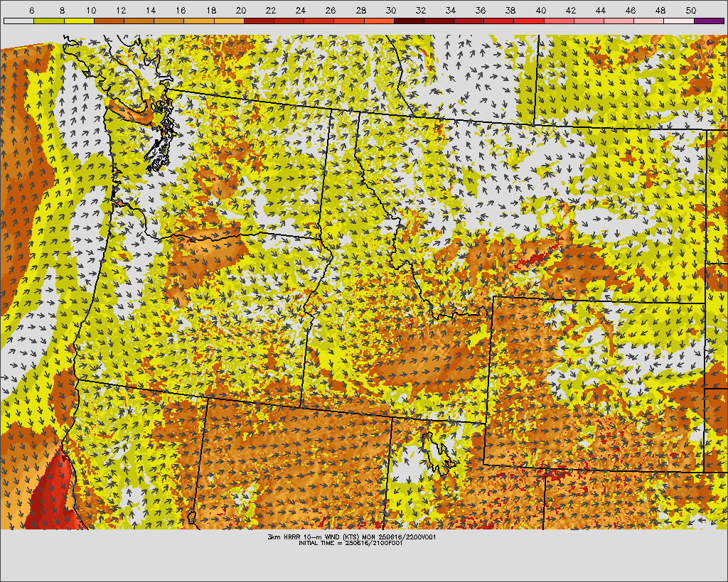This screenshot has width=728, height=582.
Task: Click the legend label "48"
Action: coord(660,10)
